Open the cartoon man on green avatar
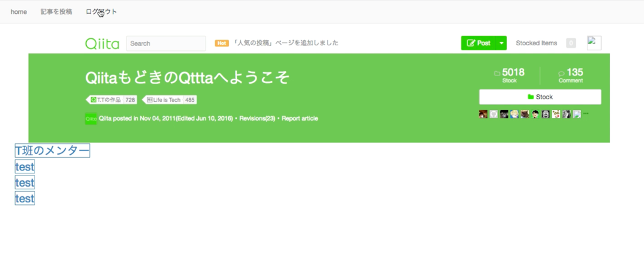This screenshot has width=644, height=259. click(x=535, y=114)
